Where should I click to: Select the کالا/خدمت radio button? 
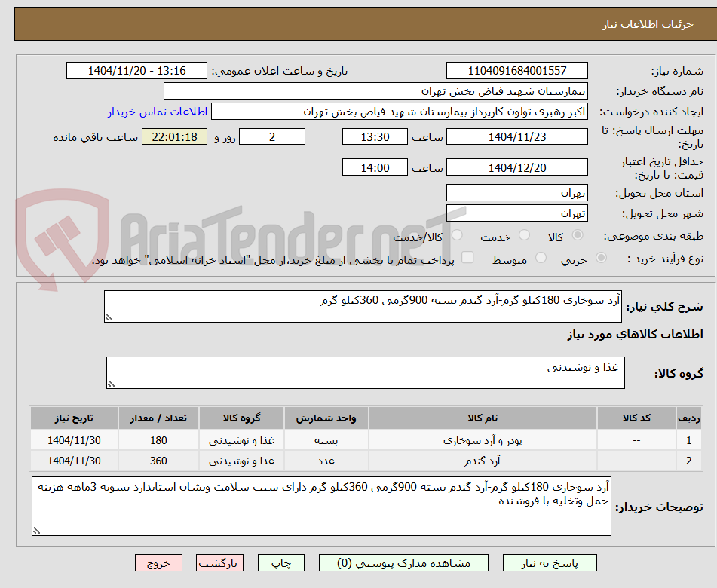pyautogui.click(x=457, y=235)
